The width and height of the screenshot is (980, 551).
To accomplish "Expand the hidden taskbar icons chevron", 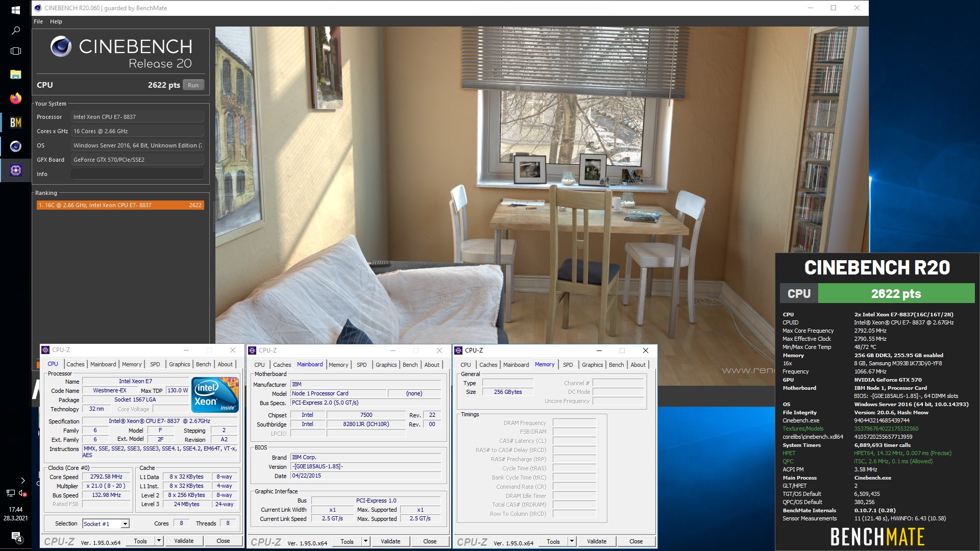I will 22,481.
